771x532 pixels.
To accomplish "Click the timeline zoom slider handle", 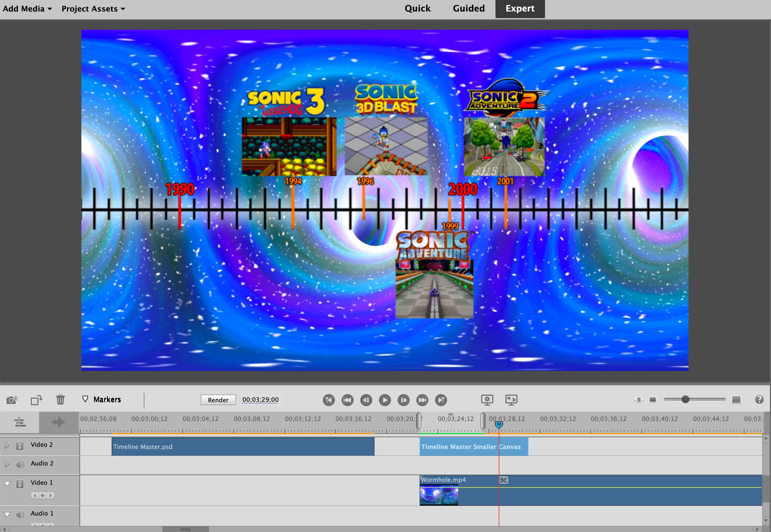I will 685,399.
